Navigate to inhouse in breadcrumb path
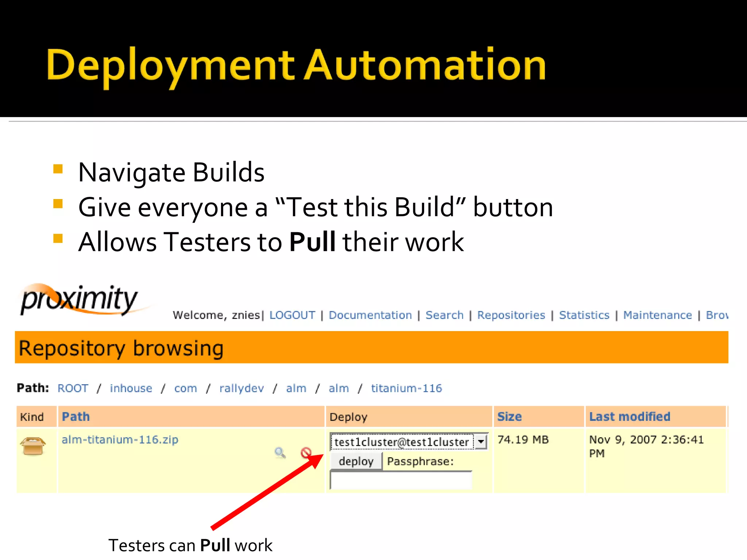The width and height of the screenshot is (747, 560). [131, 388]
